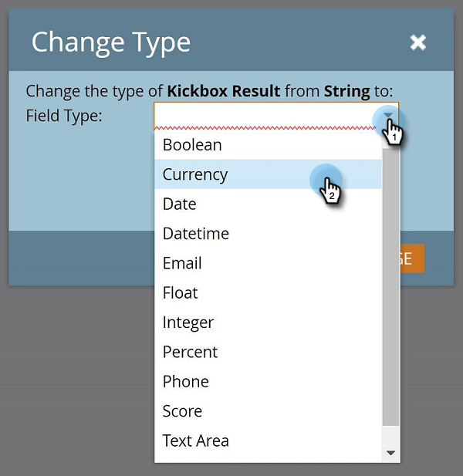
Task: Pick Integer from the list
Action: pos(188,322)
